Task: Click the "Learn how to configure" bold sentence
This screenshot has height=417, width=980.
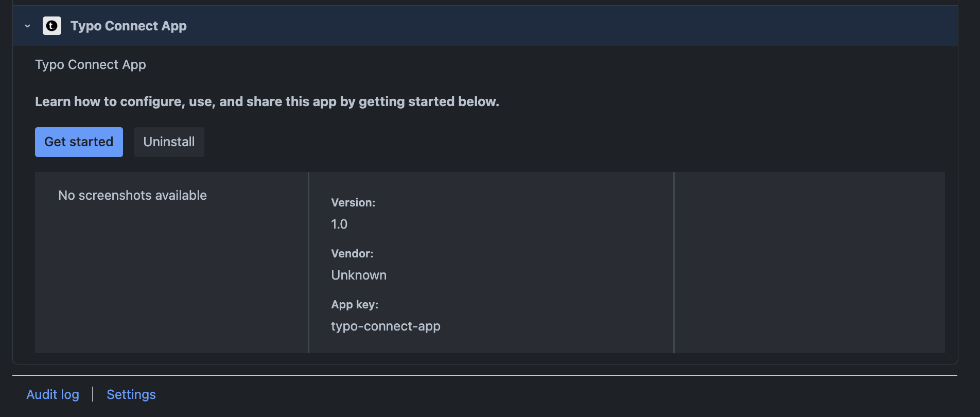Action: [x=267, y=101]
